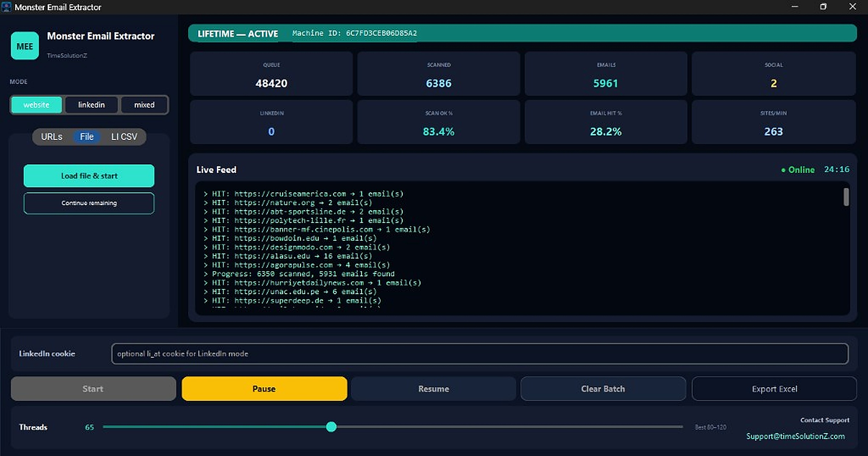Click the agorapulse.com HIT log line
The image size is (868, 456).
point(297,265)
